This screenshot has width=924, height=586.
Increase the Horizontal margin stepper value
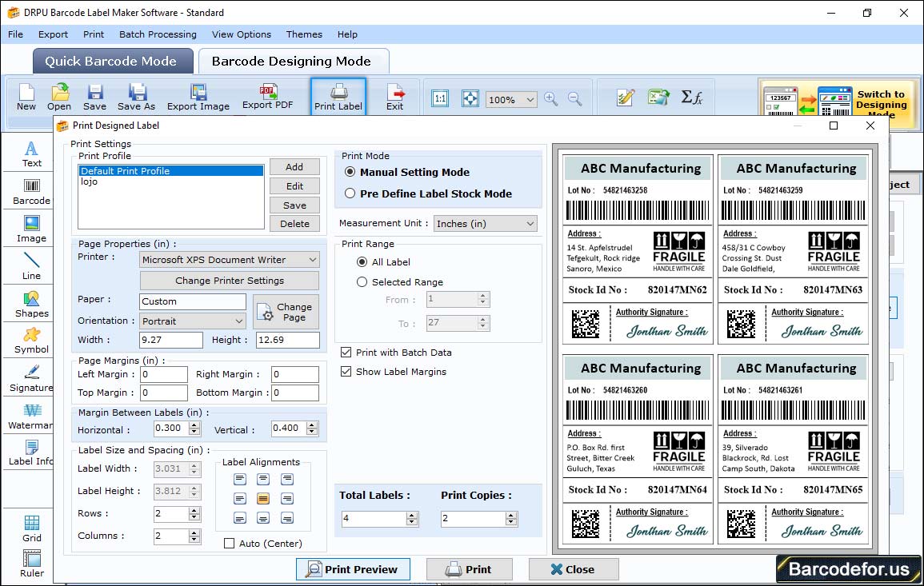[x=195, y=425]
